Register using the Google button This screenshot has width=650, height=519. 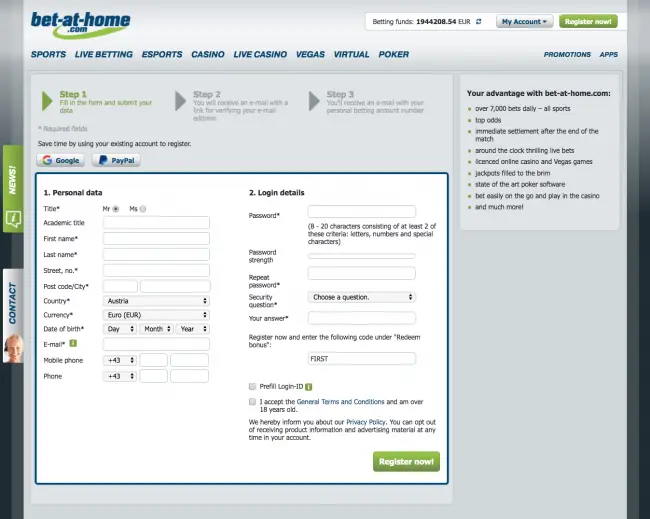coord(61,160)
